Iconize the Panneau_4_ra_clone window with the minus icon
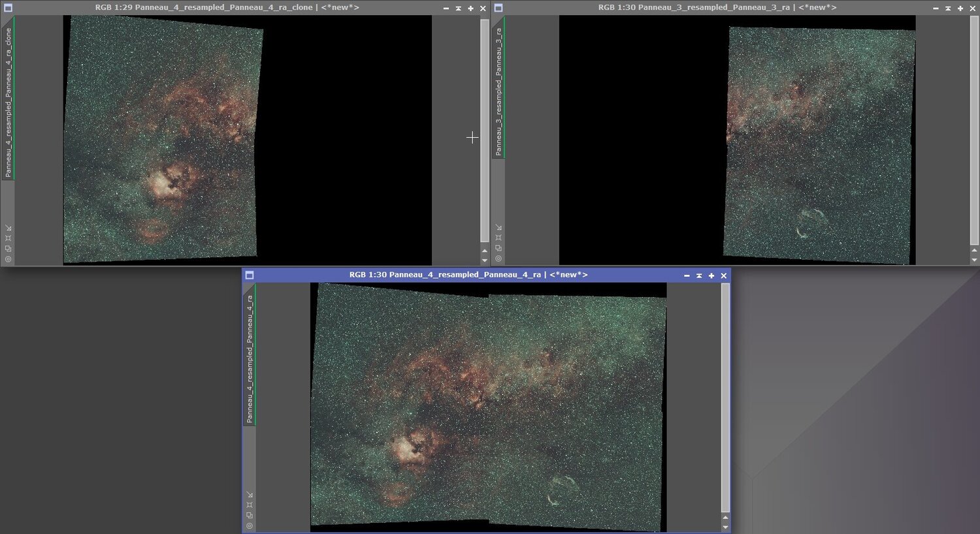 446,8
